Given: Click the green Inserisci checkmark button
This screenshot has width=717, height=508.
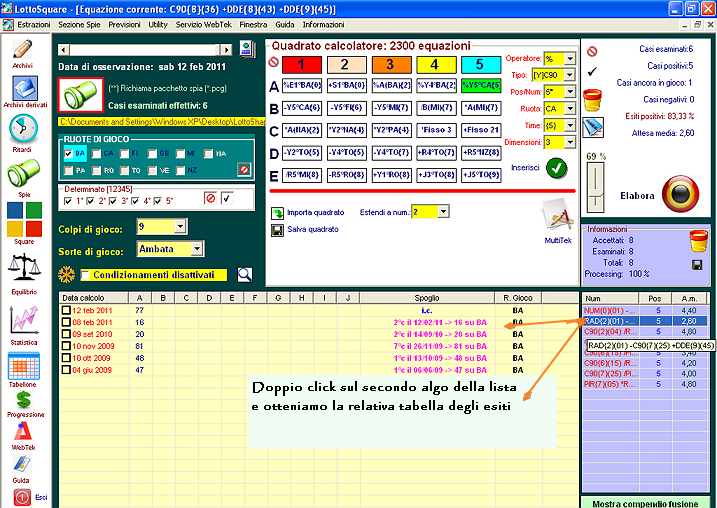Looking at the screenshot, I should (x=556, y=168).
